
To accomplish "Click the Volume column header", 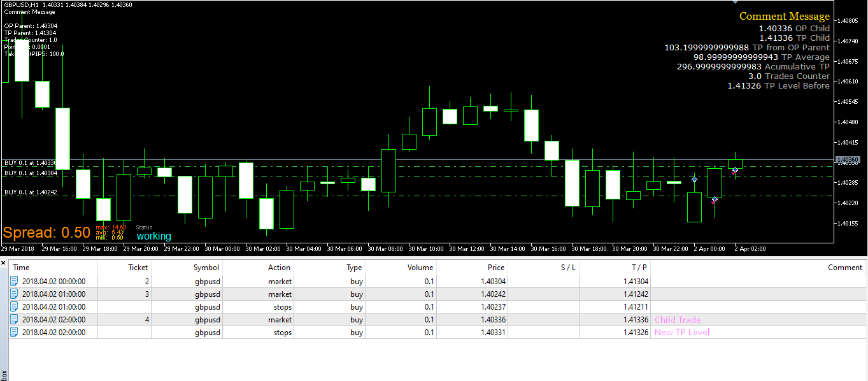I will click(x=420, y=268).
